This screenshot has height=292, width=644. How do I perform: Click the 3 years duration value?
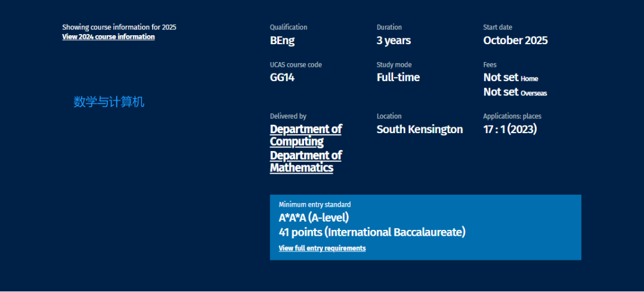[394, 41]
